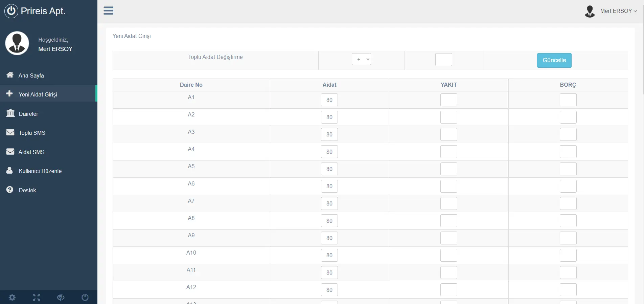Click the power logout icon in sidebar footer

click(x=85, y=297)
